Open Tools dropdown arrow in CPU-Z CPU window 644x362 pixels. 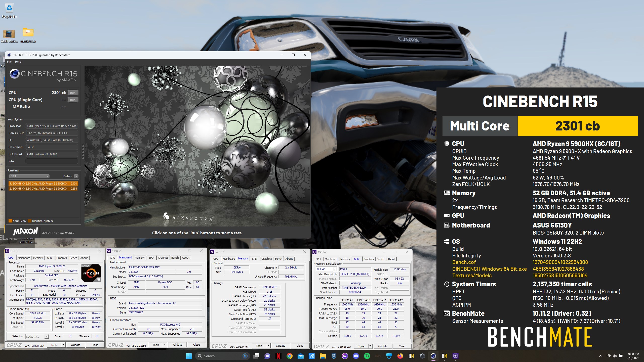pos(63,345)
